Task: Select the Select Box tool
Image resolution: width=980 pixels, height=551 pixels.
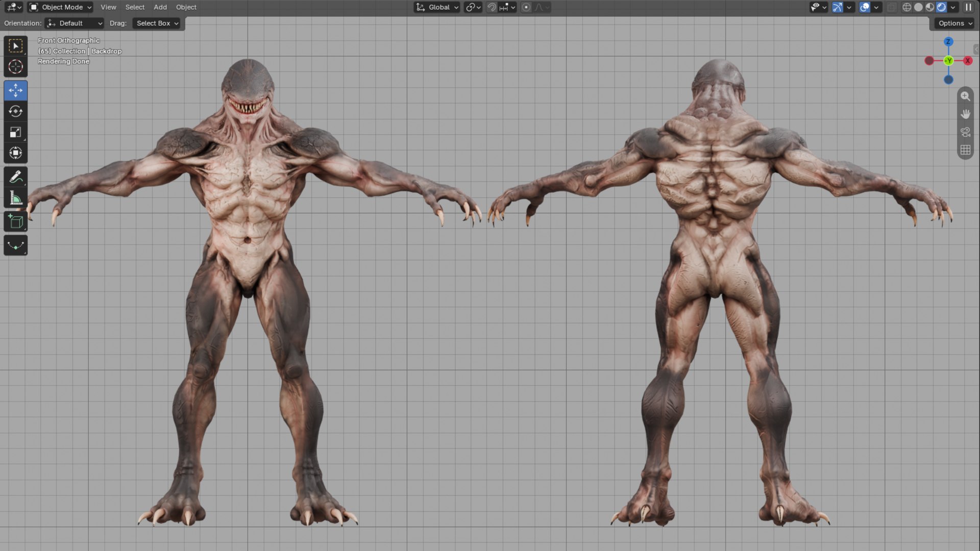Action: click(15, 46)
